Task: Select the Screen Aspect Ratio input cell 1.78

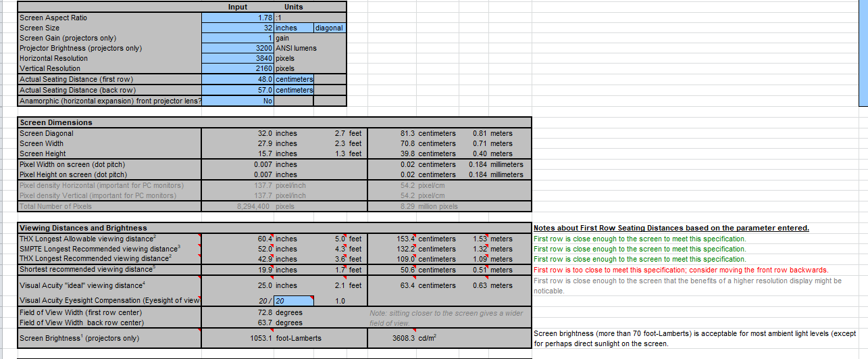Action: (238, 18)
